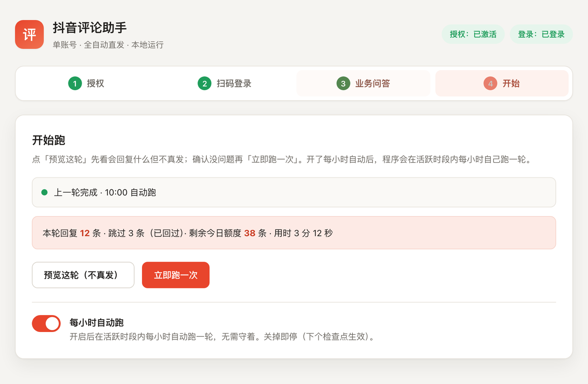Select the 开始 step tab

pos(502,83)
